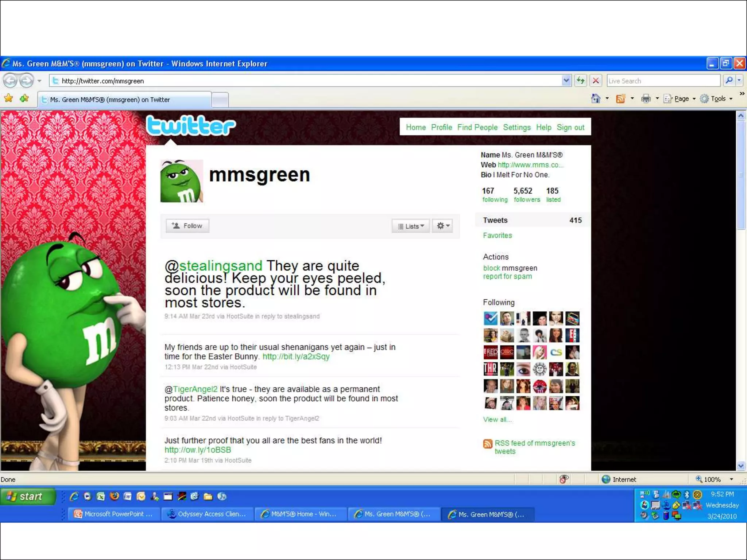Open Microsoft PowerPoint from the taskbar
Viewport: 747px width, 560px height.
(x=114, y=514)
